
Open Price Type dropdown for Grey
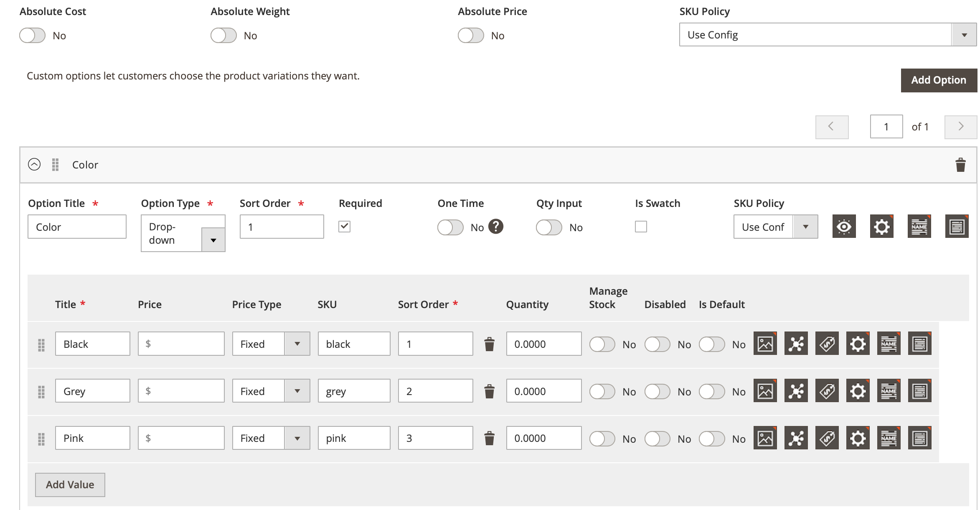271,391
